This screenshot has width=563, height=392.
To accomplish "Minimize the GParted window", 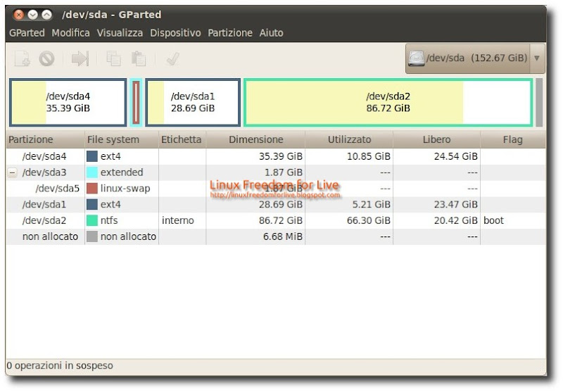I will 32,15.
